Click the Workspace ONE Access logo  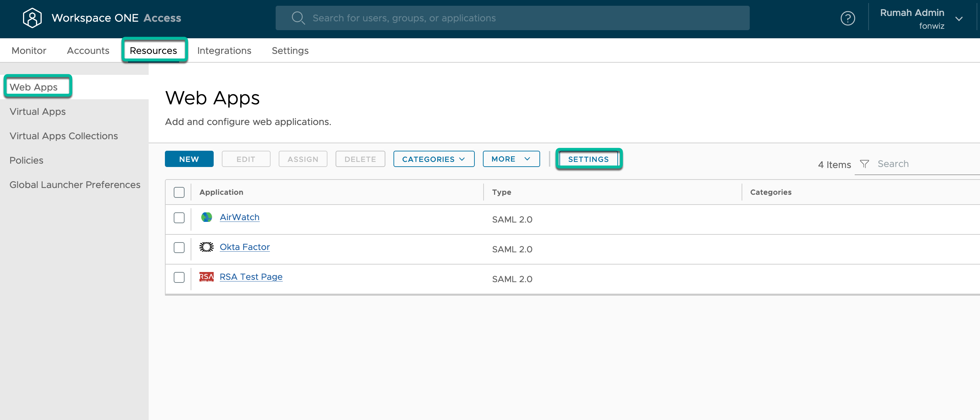32,18
